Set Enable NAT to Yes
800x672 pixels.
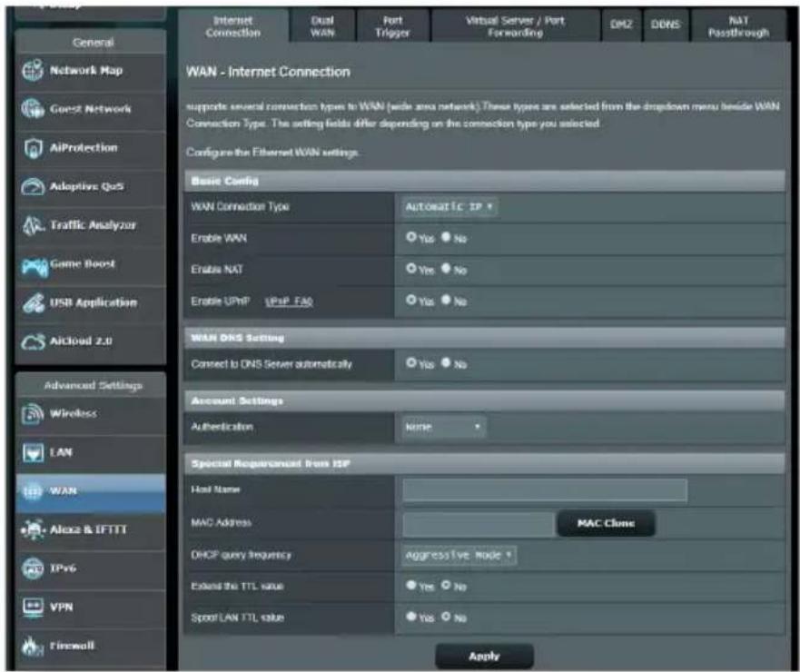pos(410,269)
